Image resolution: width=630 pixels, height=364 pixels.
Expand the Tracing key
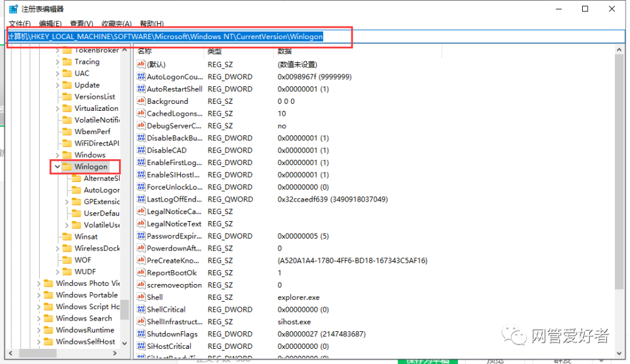pyautogui.click(x=57, y=62)
